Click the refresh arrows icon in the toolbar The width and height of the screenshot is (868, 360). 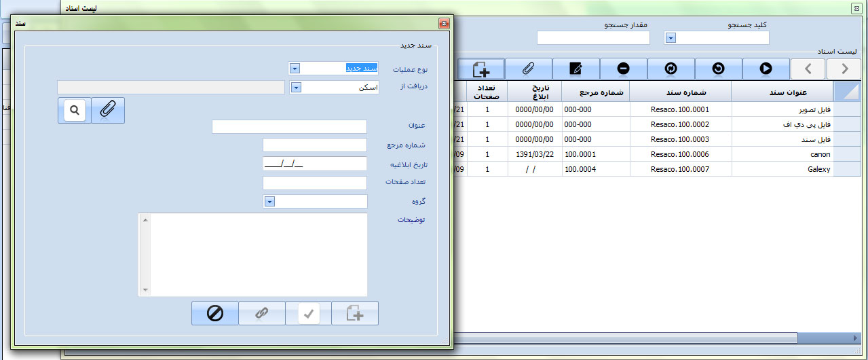671,68
